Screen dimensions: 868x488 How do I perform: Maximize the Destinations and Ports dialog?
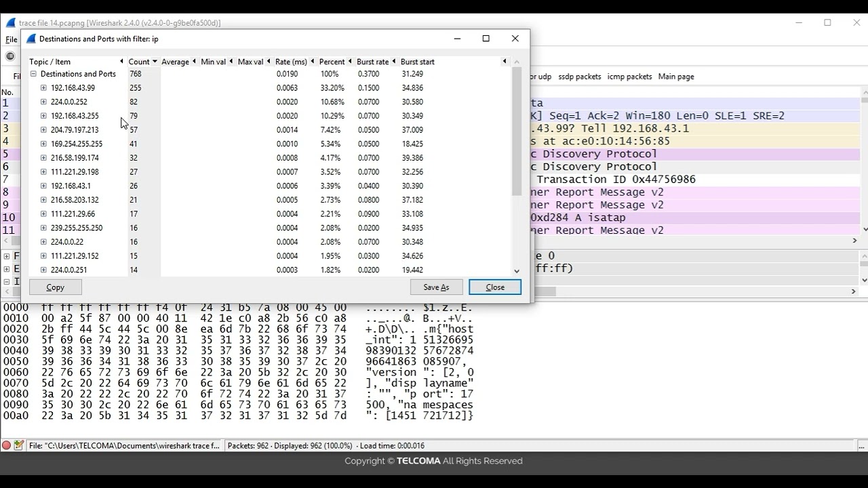coord(486,39)
